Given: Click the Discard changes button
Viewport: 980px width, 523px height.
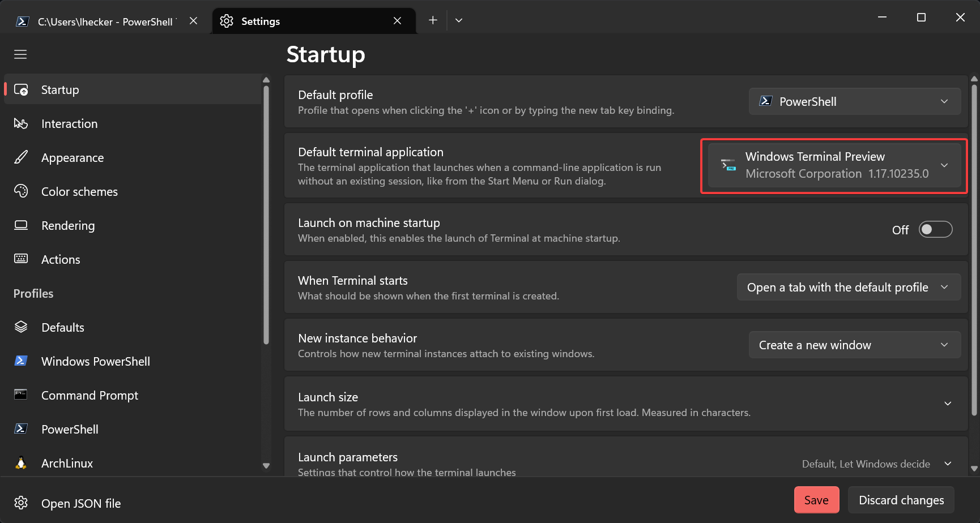Looking at the screenshot, I should point(901,500).
